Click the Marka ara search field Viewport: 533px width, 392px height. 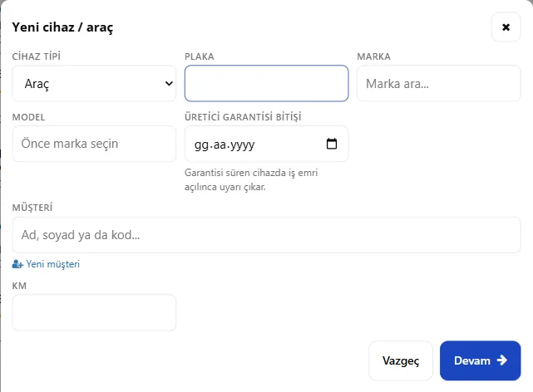438,84
